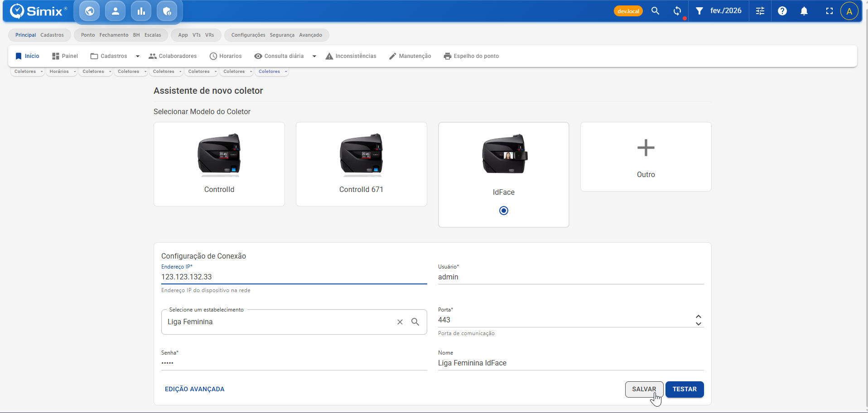The height and width of the screenshot is (413, 868).
Task: Switch to the Escalas tab
Action: coord(153,35)
